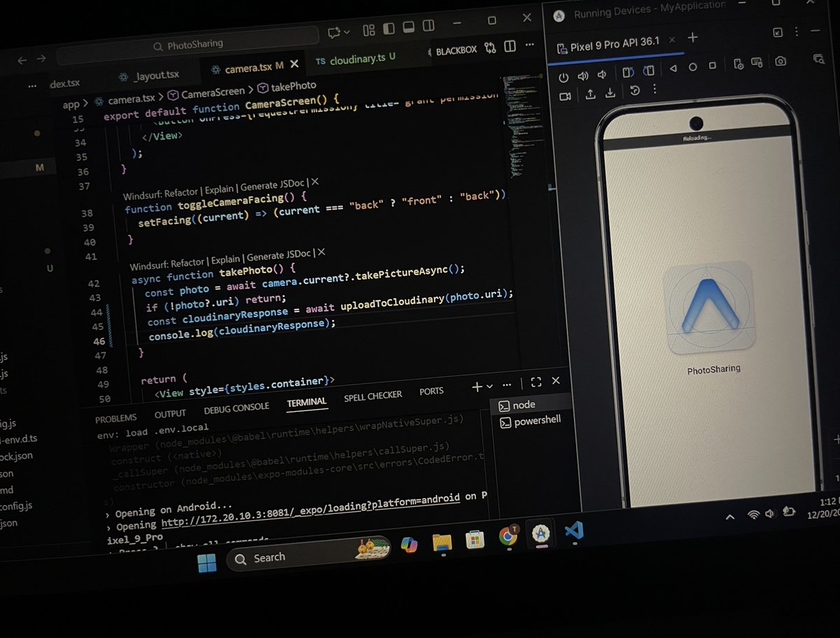840x638 pixels.
Task: Open changes compare icon beside BLACKBOX
Action: [x=490, y=47]
